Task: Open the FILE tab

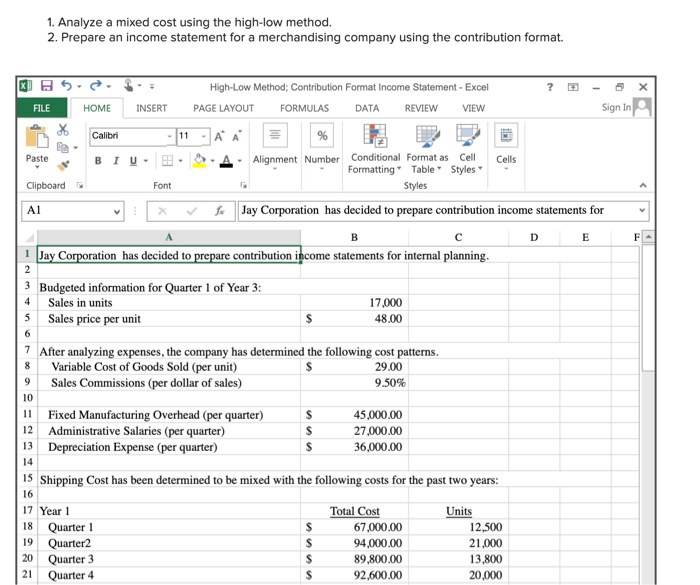Action: (x=42, y=108)
